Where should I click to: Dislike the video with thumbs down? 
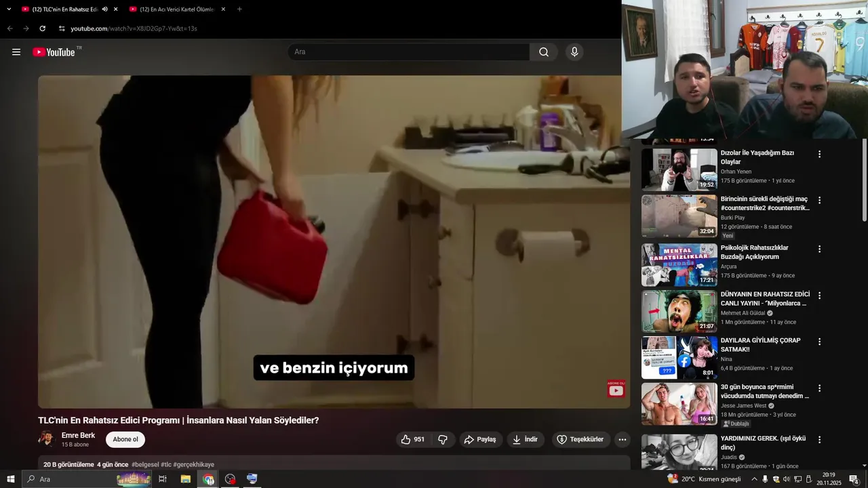443,439
